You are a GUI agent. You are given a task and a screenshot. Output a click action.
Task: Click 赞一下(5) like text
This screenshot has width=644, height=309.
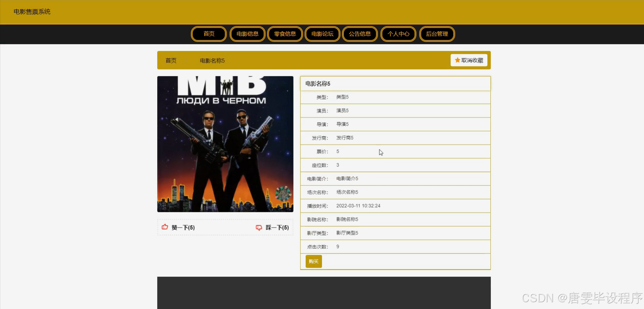click(183, 228)
